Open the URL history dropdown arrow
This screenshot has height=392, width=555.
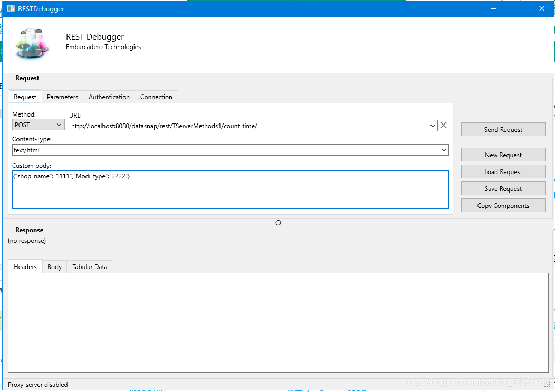(x=433, y=126)
